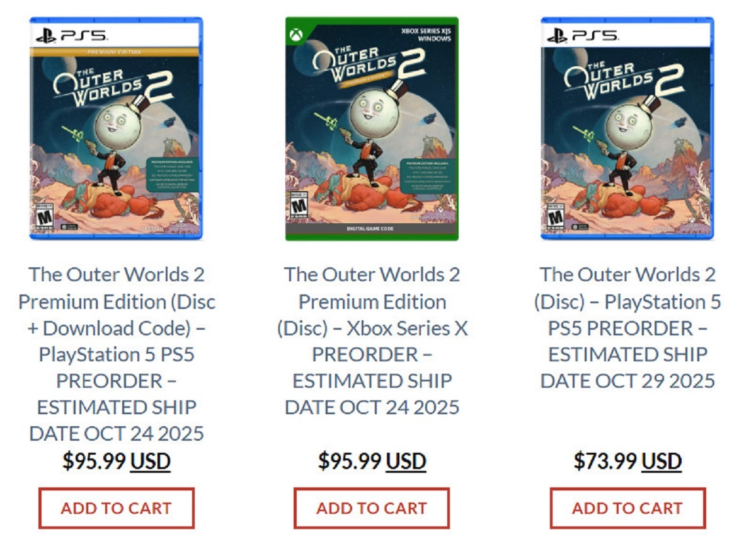Click the PS5 logo on the $73.99 game cover

[x=583, y=36]
